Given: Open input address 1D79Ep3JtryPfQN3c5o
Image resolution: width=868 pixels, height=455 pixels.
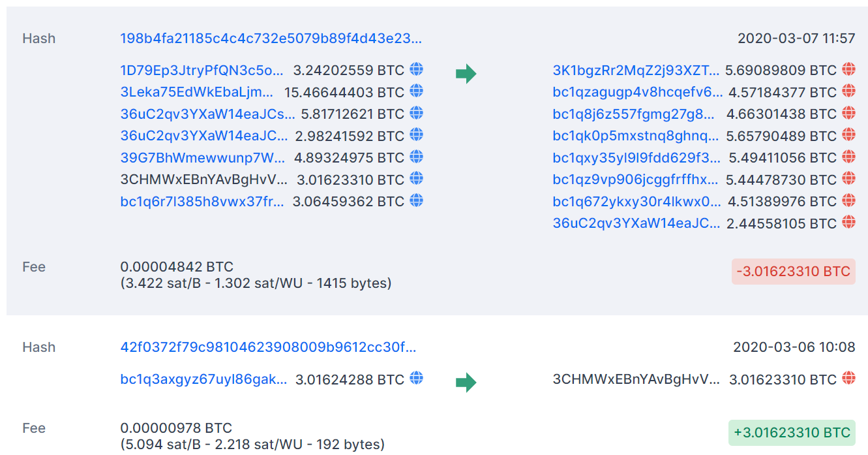Looking at the screenshot, I should pos(202,70).
